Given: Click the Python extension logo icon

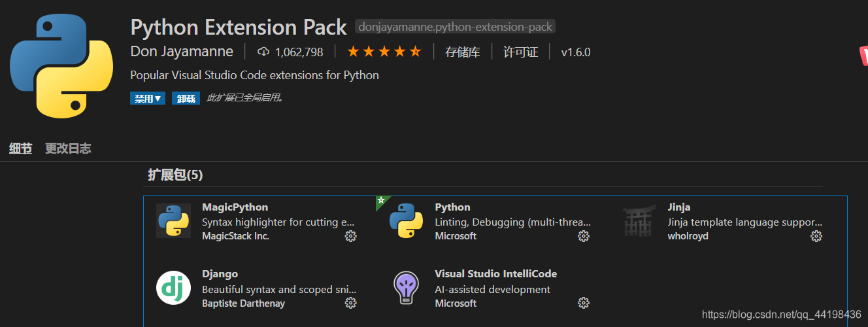Looking at the screenshot, I should click(x=406, y=220).
